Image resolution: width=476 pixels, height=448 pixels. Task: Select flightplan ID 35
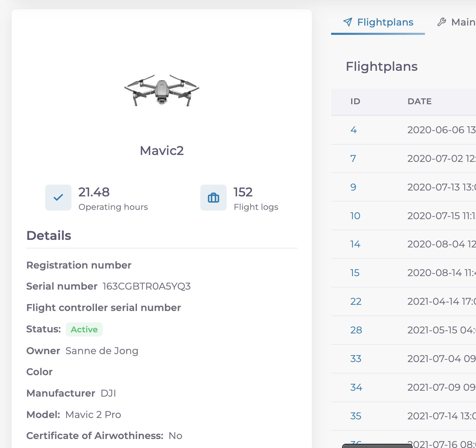(x=356, y=416)
